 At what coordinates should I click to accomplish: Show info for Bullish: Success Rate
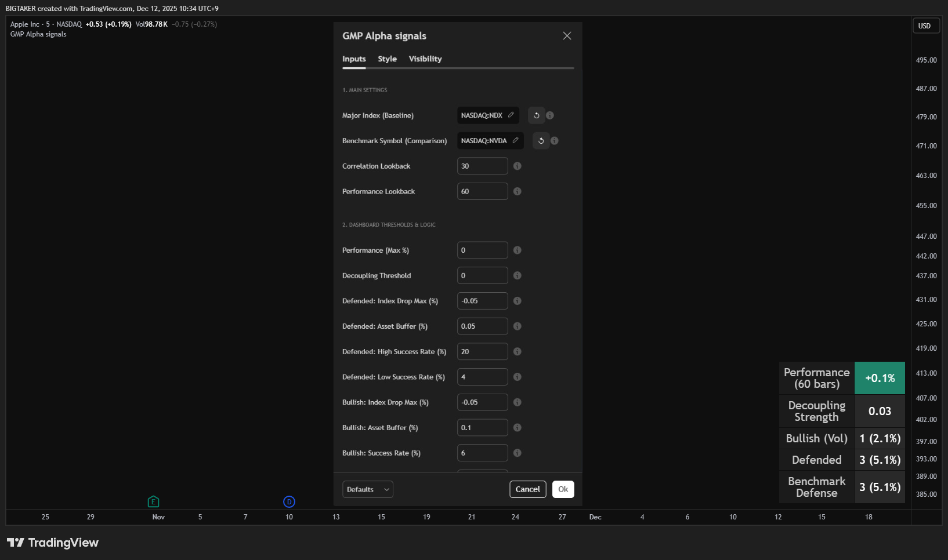tap(518, 453)
